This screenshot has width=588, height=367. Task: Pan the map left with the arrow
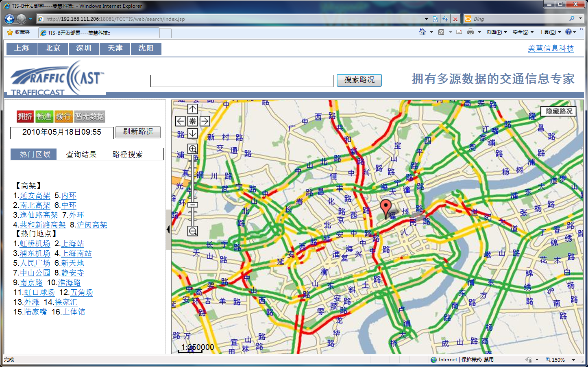click(181, 121)
